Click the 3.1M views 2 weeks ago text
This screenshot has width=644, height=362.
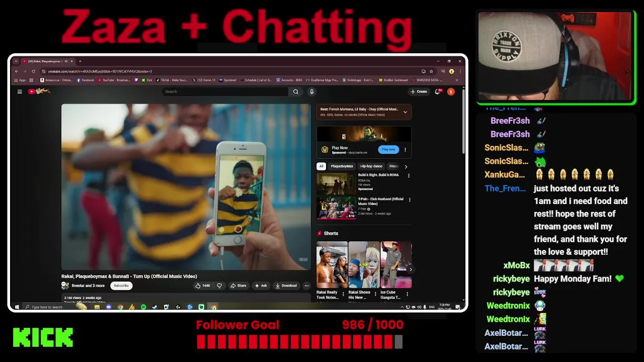click(x=83, y=298)
